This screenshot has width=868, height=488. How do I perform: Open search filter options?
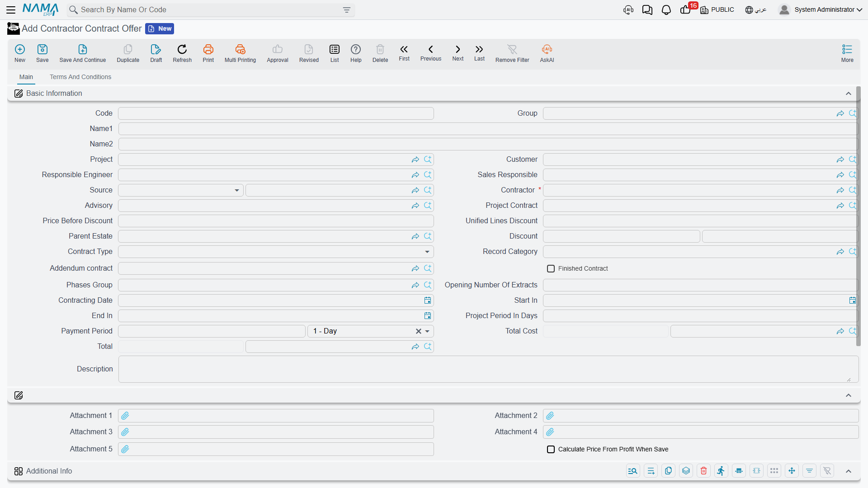(347, 10)
